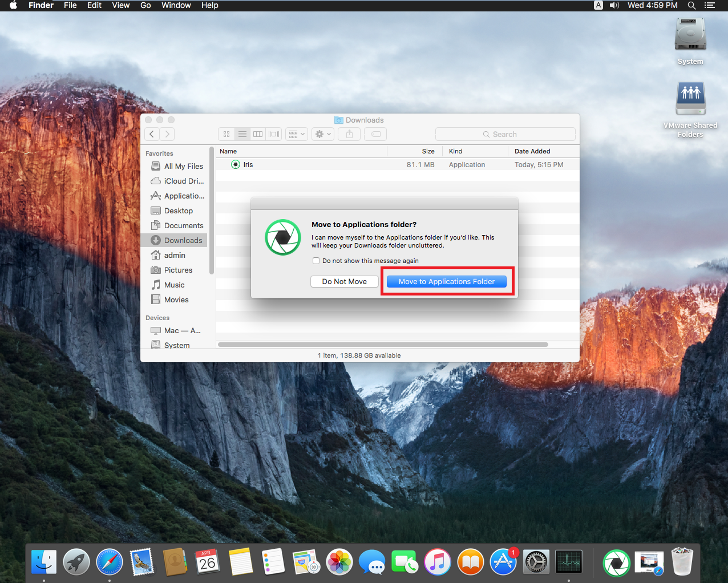Open the Help menu
The width and height of the screenshot is (728, 583).
tap(209, 5)
